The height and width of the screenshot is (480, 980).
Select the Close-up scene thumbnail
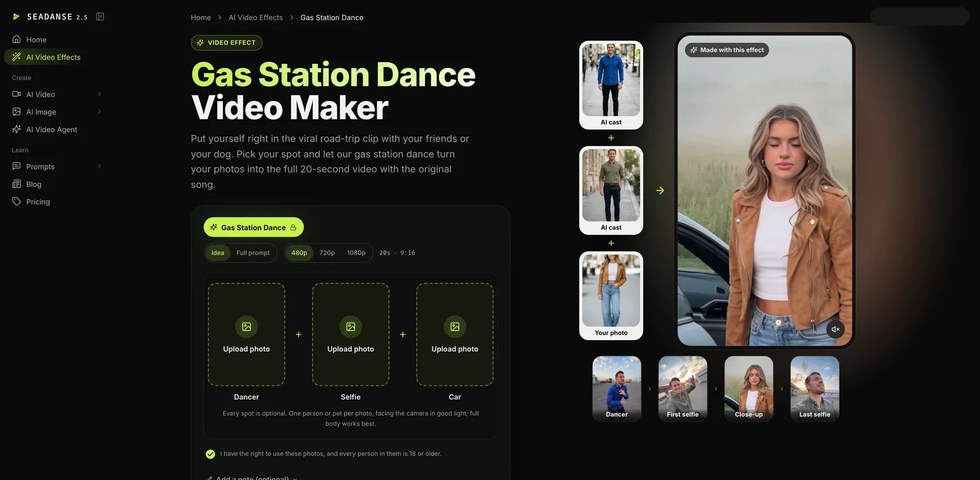[x=749, y=389]
